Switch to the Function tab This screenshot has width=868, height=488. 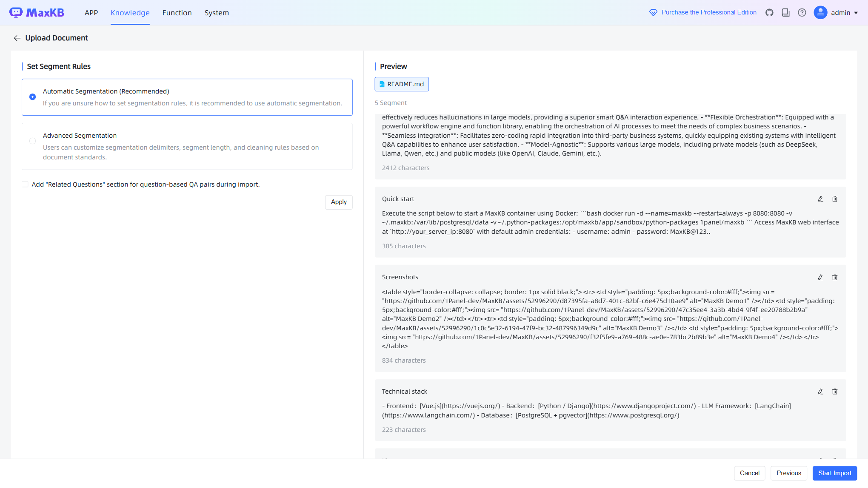(x=177, y=13)
